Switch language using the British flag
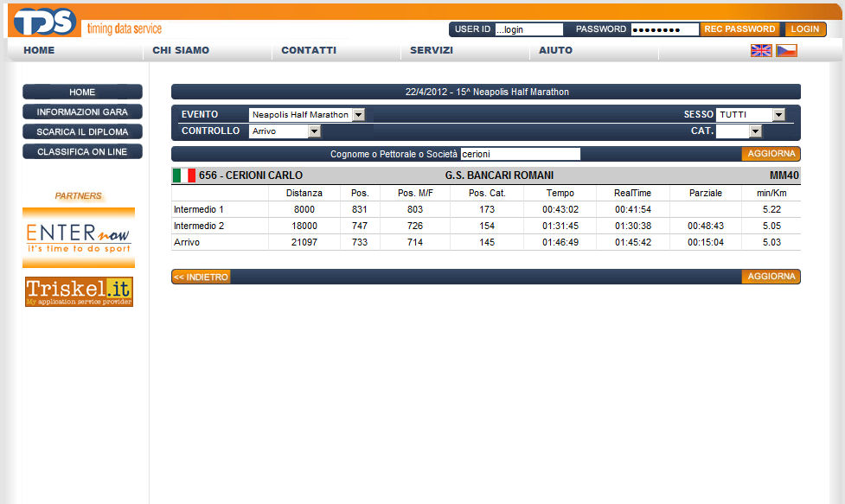The width and height of the screenshot is (845, 504). (x=760, y=50)
